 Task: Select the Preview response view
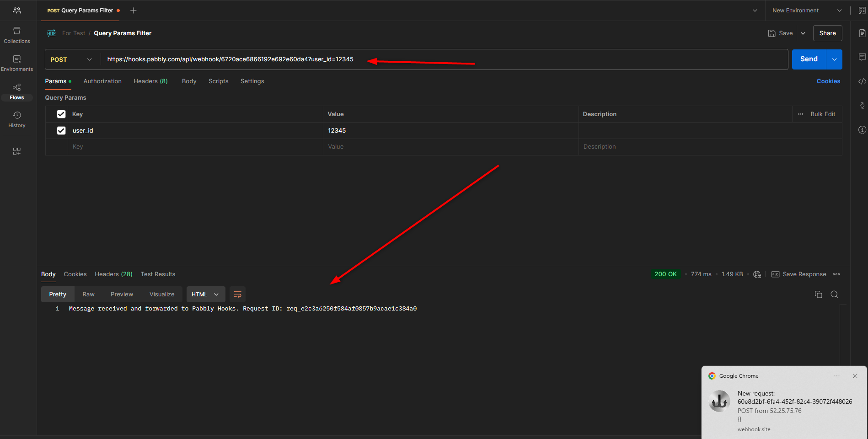pyautogui.click(x=122, y=294)
